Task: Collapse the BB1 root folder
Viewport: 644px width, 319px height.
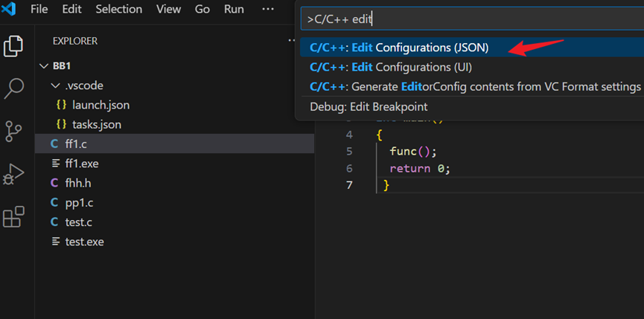Action: click(43, 66)
